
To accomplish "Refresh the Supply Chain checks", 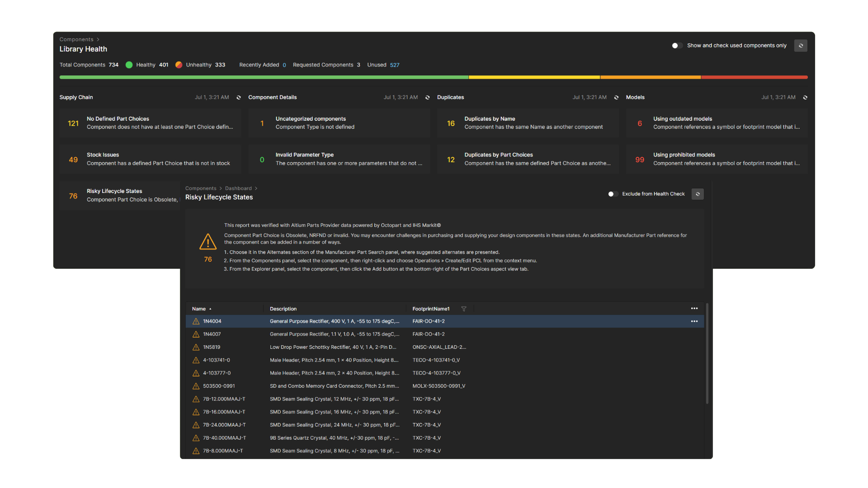I will pyautogui.click(x=239, y=98).
